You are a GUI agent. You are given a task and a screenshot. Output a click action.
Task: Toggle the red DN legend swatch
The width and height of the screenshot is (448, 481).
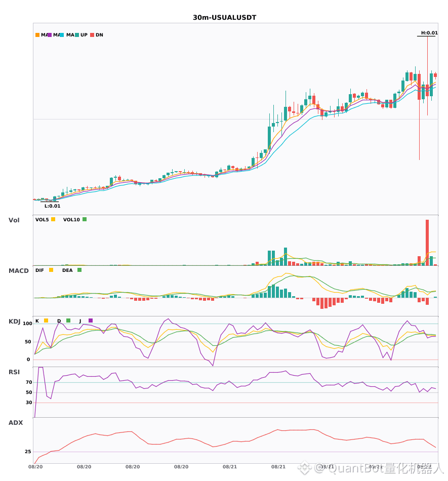tap(92, 35)
